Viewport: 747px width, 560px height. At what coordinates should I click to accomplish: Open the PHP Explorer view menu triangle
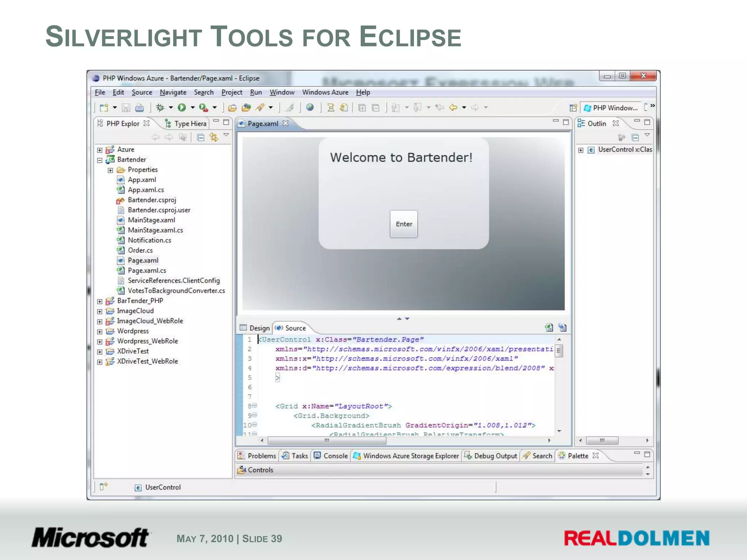coord(226,135)
